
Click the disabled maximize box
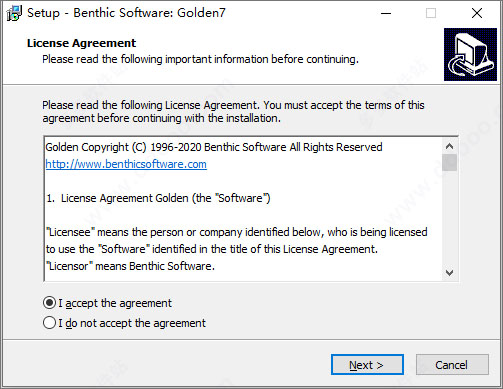(x=431, y=13)
